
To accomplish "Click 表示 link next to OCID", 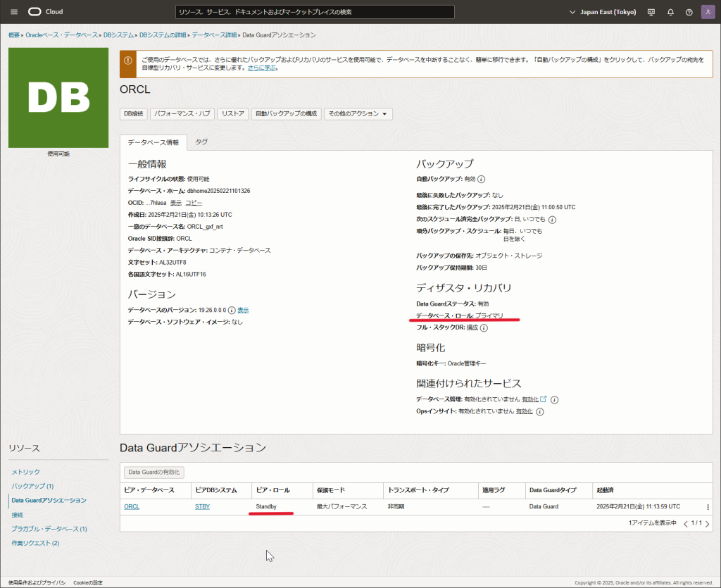I will (x=175, y=203).
